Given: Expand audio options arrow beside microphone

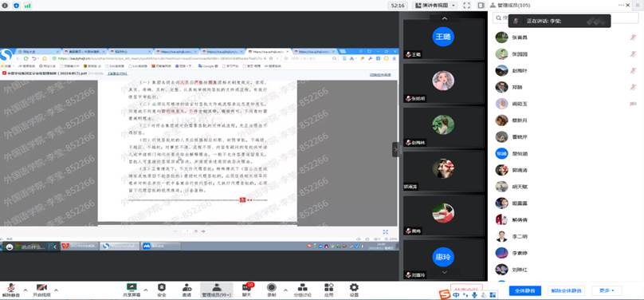Looking at the screenshot, I should (x=26, y=290).
